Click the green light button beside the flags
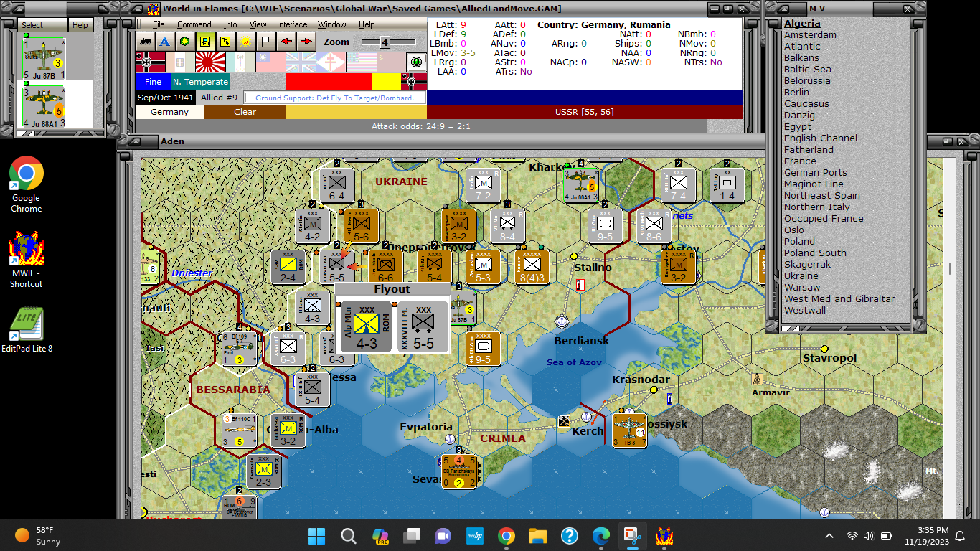The width and height of the screenshot is (980, 551). click(x=417, y=62)
